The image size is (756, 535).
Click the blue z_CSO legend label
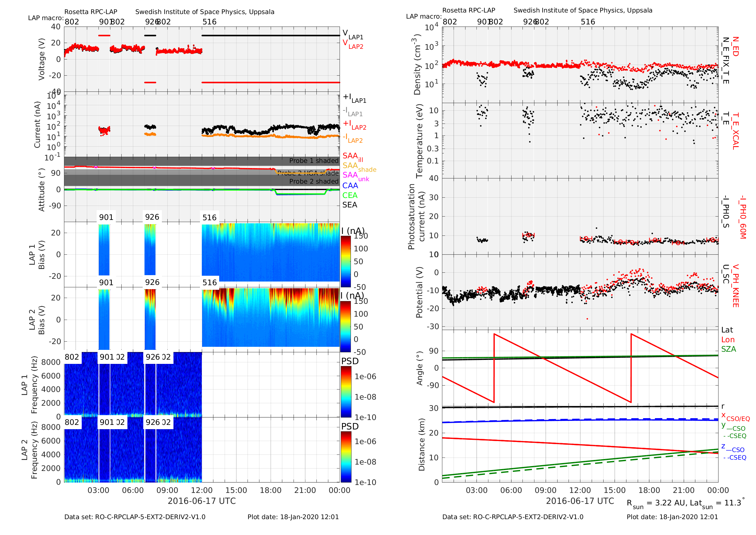(x=733, y=448)
